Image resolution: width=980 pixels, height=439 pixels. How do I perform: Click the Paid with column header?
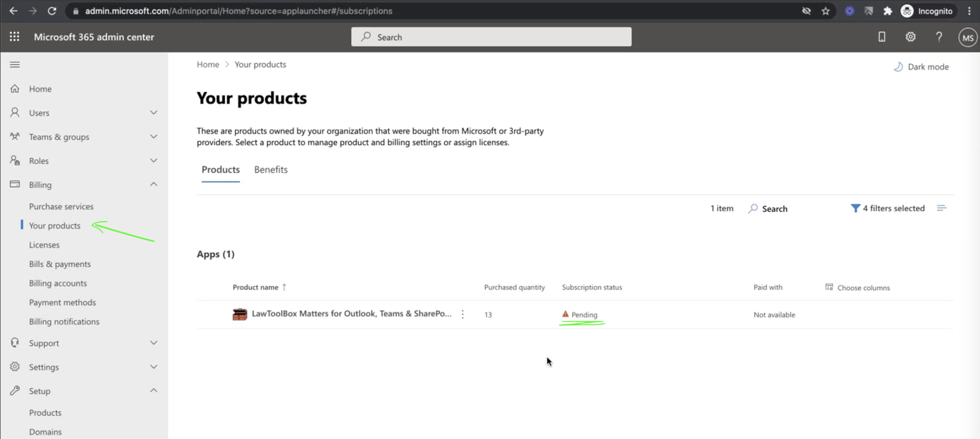point(768,287)
